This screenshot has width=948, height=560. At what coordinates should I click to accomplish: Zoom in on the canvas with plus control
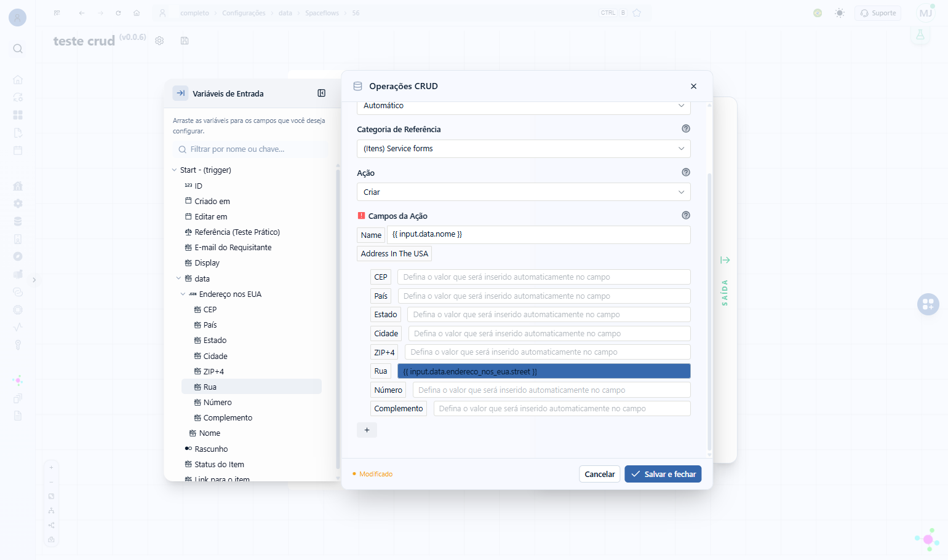[x=51, y=467]
